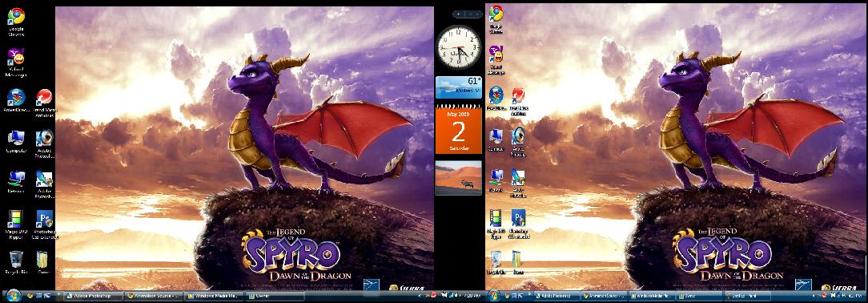
Task: Click the analog clock sidebar gadget
Action: [459, 46]
